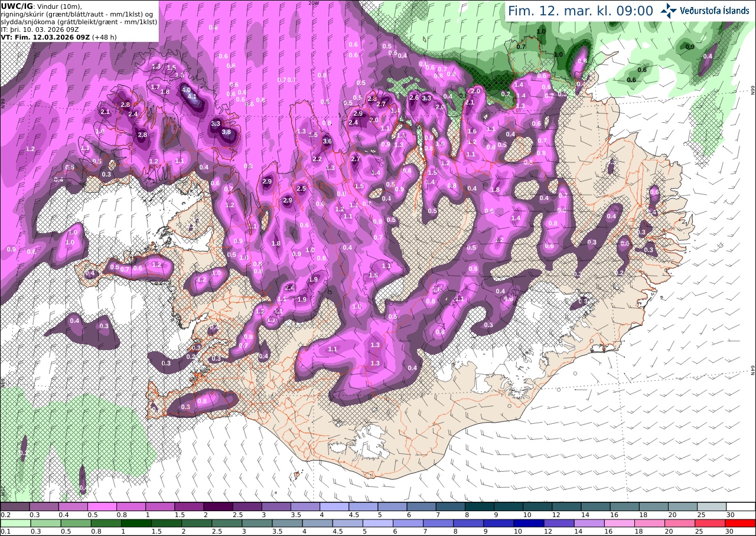Pick the darkest green 1 swatch in the bottom row
Screen dimensions: 756x536
click(x=136, y=523)
